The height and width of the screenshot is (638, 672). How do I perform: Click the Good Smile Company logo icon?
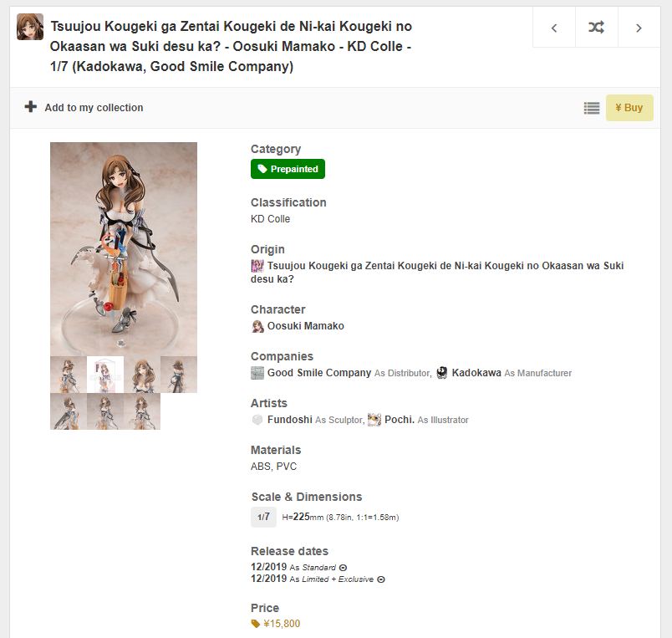tap(257, 373)
